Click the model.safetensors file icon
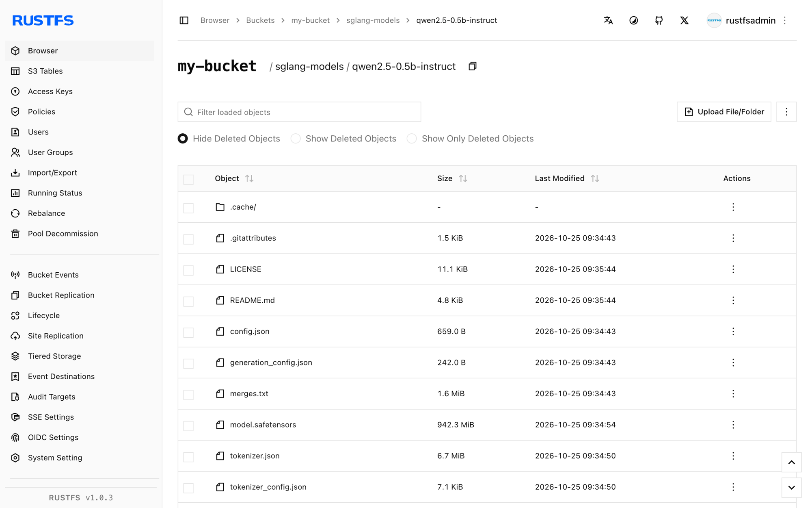Screen dimensions: 812x508 (x=220, y=425)
